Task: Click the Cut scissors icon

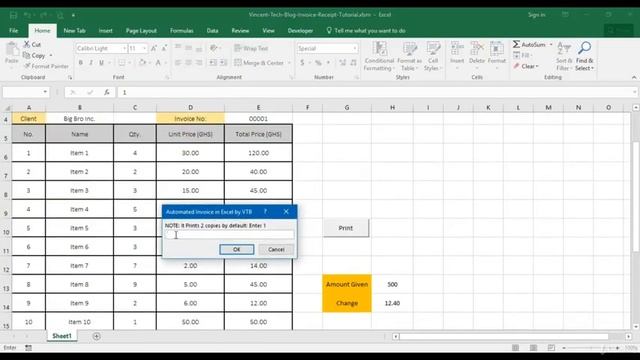Action: [x=27, y=44]
